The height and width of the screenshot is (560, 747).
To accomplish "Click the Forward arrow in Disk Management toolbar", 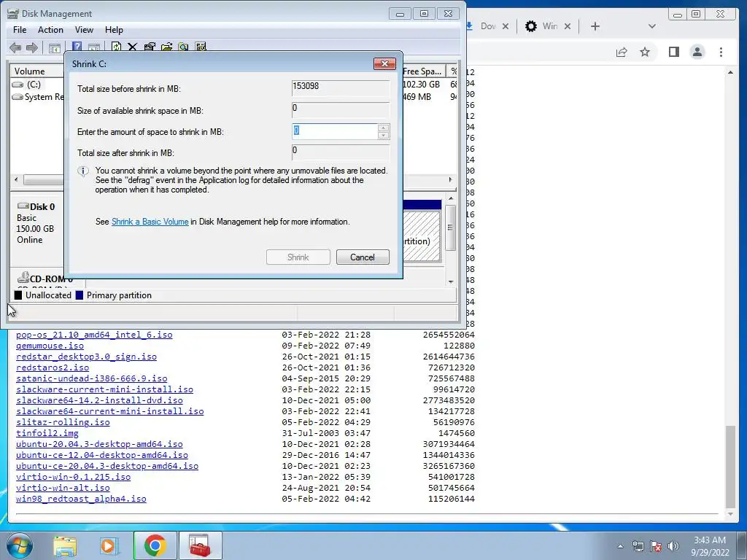I will pyautogui.click(x=32, y=47).
